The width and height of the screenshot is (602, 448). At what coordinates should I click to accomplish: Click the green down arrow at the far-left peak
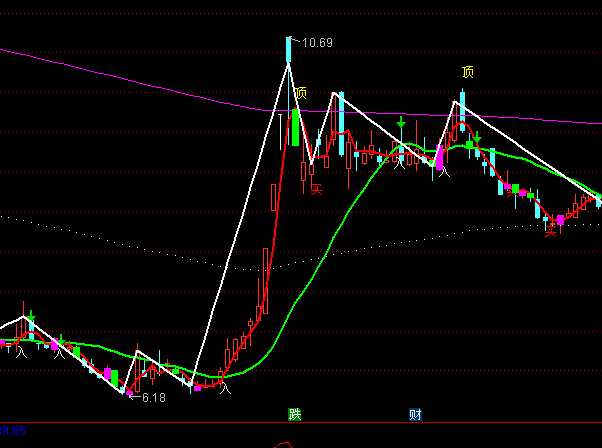(x=32, y=317)
